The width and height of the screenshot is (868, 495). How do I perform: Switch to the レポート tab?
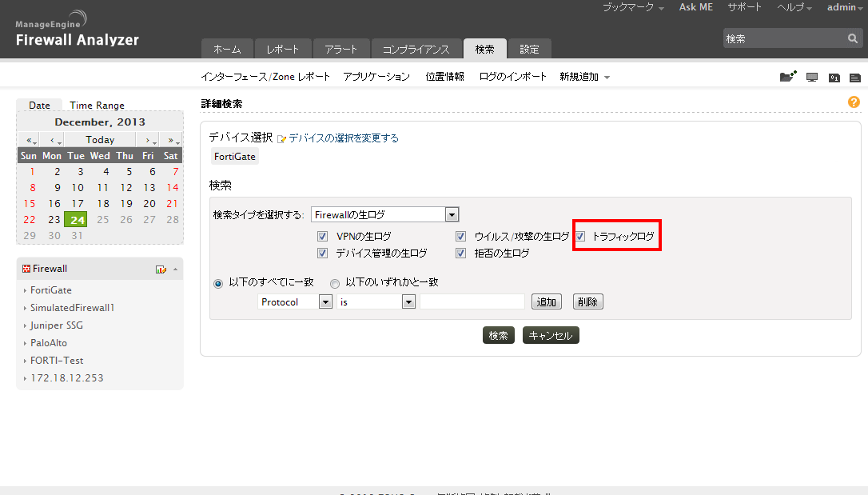[282, 49]
